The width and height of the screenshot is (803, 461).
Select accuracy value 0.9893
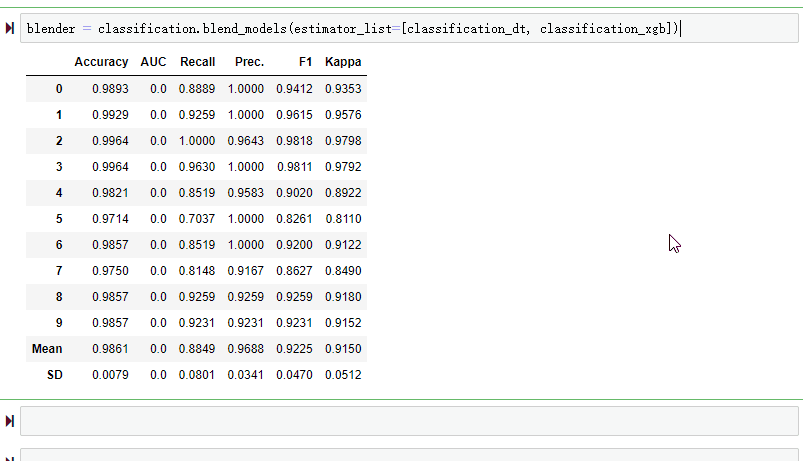[x=110, y=89]
